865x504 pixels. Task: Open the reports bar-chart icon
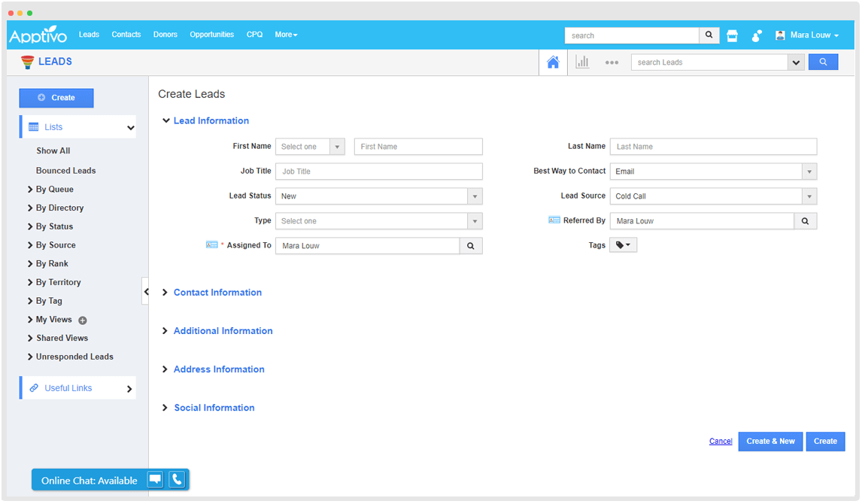click(x=582, y=62)
